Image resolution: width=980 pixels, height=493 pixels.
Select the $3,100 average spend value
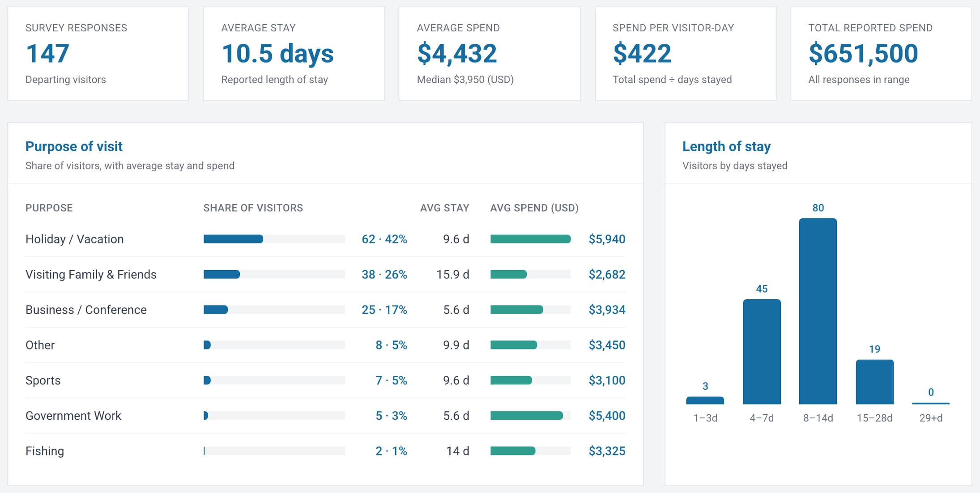(x=607, y=381)
